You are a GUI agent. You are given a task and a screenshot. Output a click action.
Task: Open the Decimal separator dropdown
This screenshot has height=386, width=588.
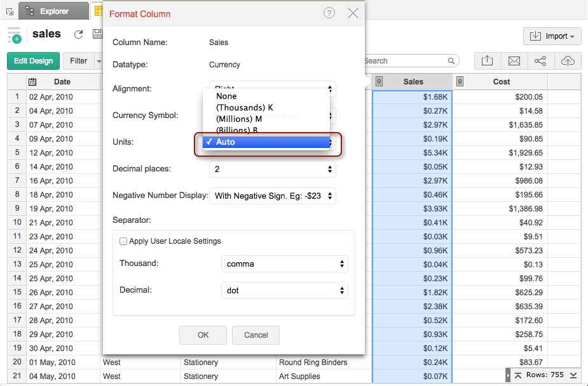(284, 290)
